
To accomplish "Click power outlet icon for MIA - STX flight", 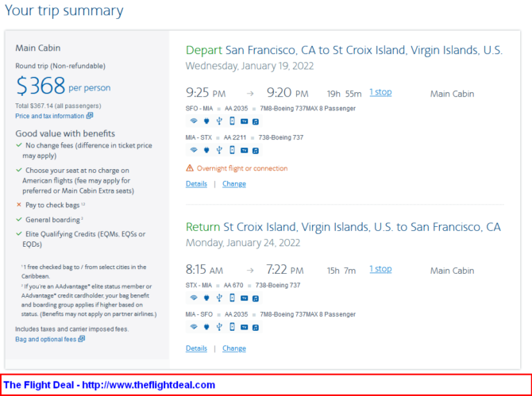I will pyautogui.click(x=206, y=150).
